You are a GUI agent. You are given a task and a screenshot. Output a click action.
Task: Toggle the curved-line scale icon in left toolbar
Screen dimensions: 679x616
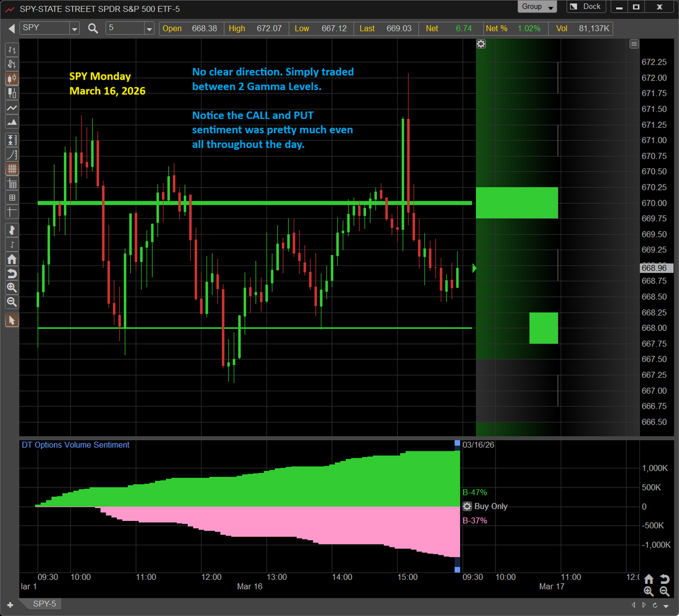tap(11, 154)
